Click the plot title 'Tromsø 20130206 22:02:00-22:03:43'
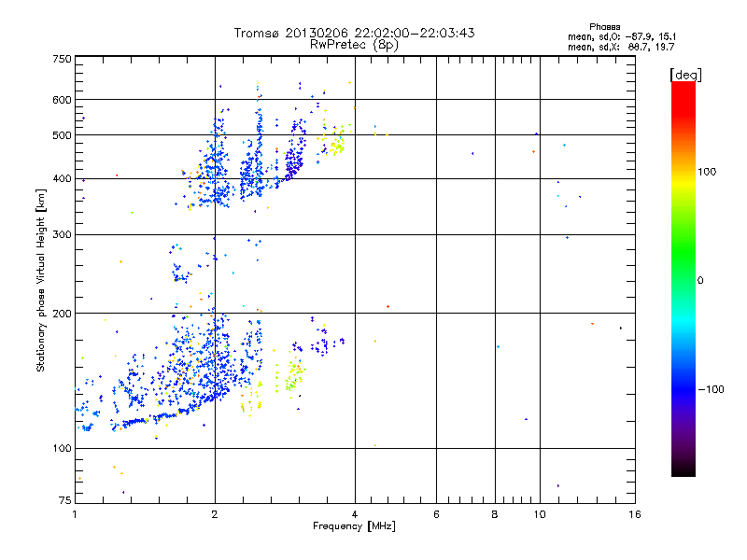Image resolution: width=747 pixels, height=560 pixels. coord(354,33)
